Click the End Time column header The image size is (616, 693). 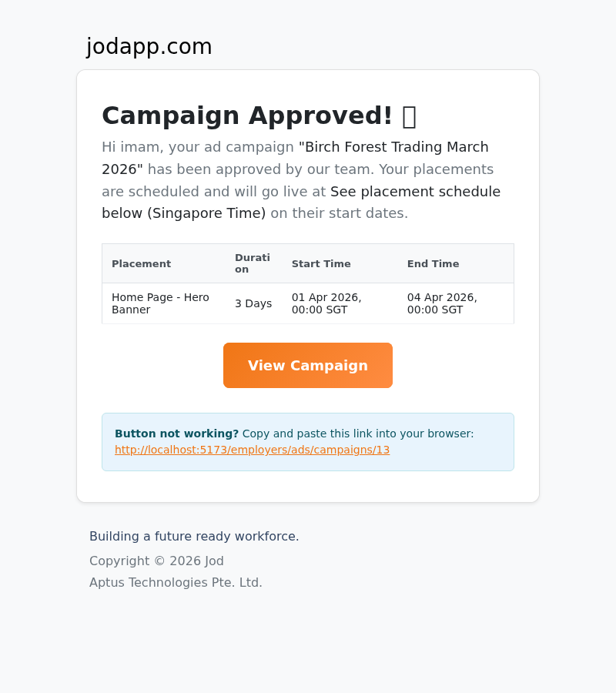coord(433,263)
